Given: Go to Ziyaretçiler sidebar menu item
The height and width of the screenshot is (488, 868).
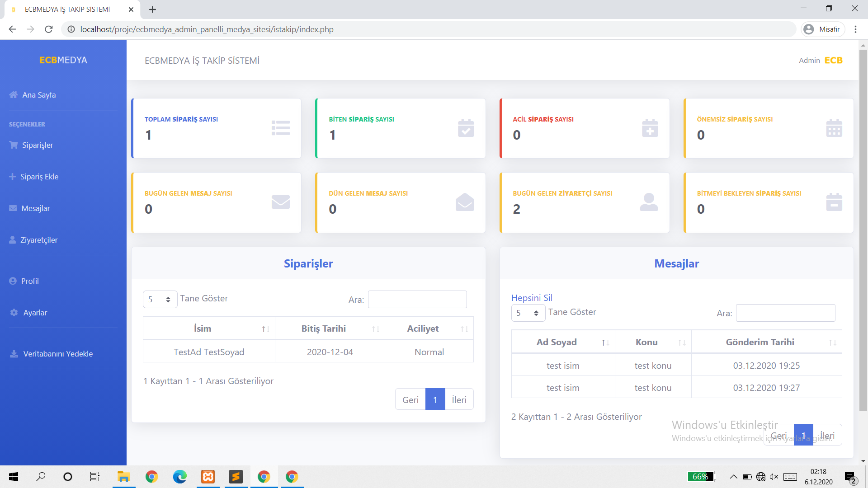Looking at the screenshot, I should [x=39, y=240].
